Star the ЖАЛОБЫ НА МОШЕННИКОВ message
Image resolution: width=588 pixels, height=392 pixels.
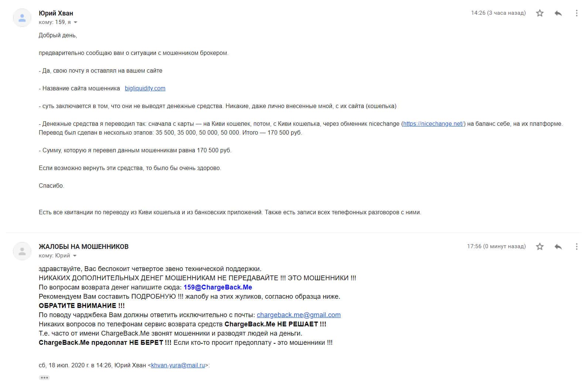540,246
